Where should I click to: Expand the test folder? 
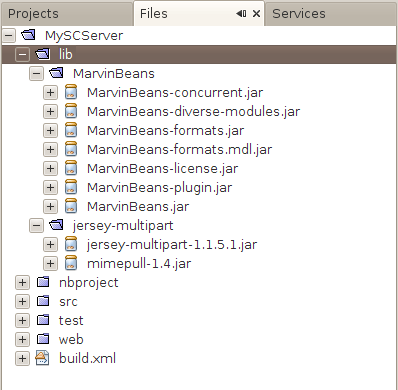(22, 321)
